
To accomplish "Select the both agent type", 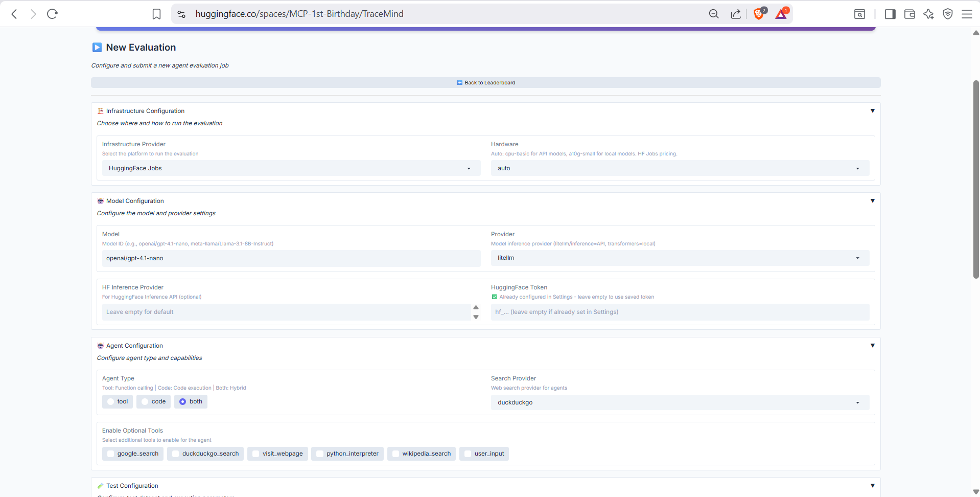I will click(191, 401).
